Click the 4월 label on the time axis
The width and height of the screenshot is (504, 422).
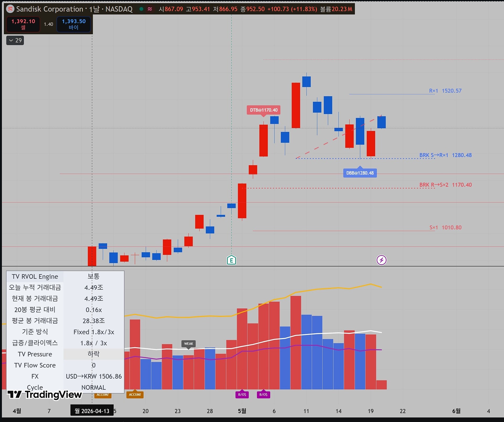tap(17, 411)
